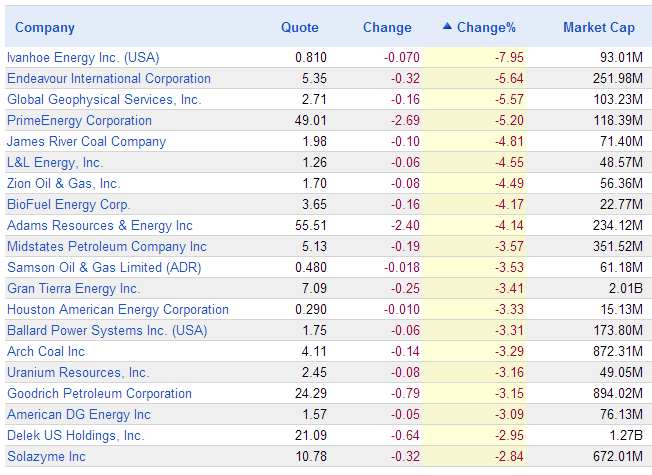Open Global Geophysical Services, Inc. link
This screenshot has width=652, height=475.
pos(104,99)
